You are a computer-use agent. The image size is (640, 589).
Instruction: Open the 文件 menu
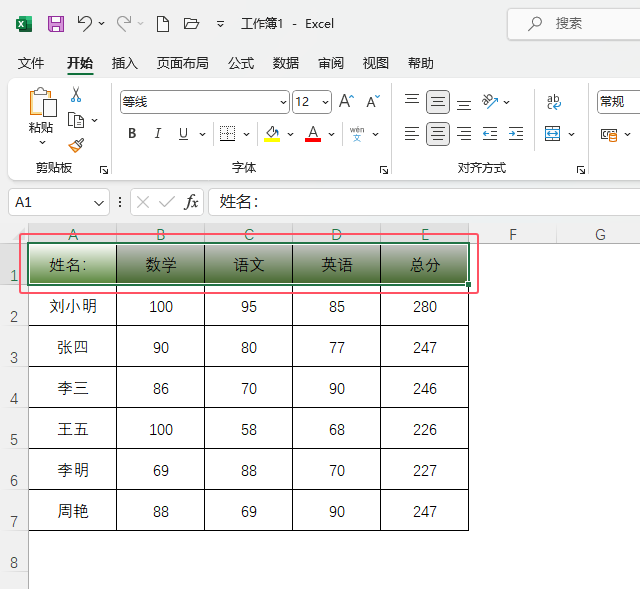[x=31, y=63]
